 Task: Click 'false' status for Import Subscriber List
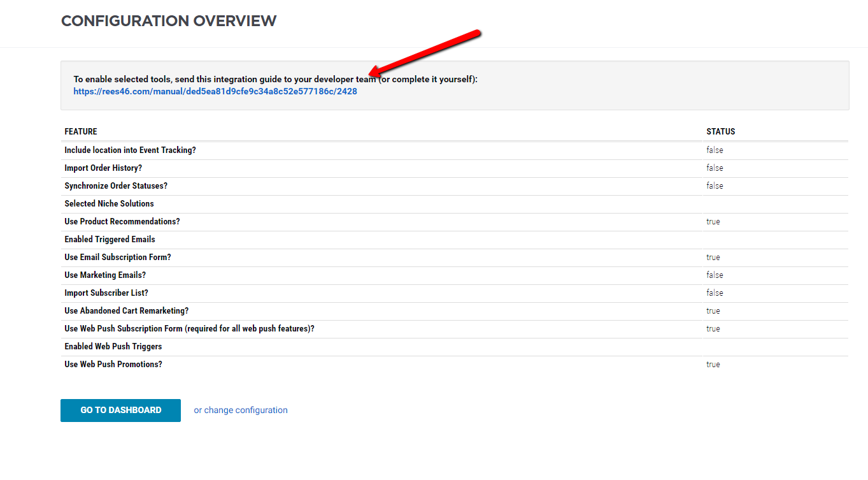pyautogui.click(x=715, y=293)
